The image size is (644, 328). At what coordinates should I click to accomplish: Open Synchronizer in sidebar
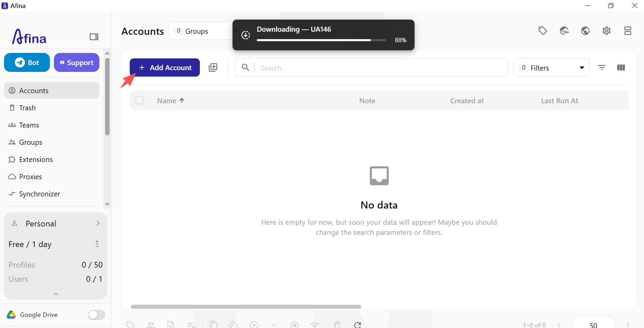[x=52, y=194]
